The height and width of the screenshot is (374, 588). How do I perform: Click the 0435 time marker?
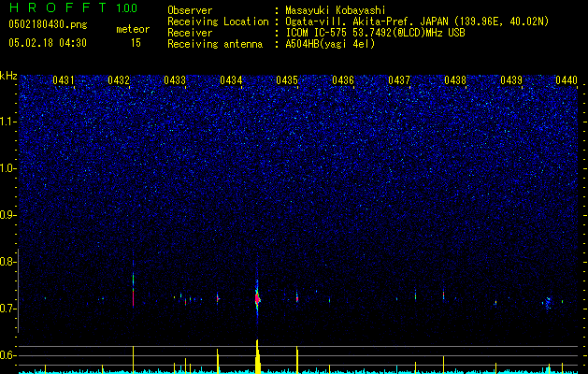(287, 80)
